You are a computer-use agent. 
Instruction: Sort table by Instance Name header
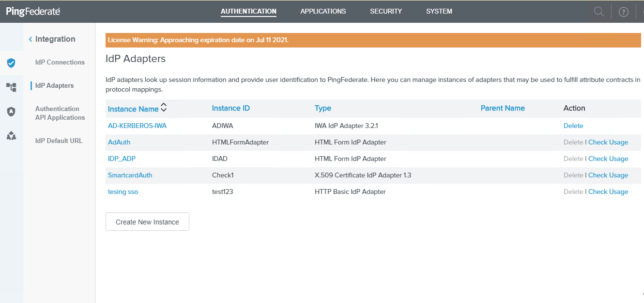133,109
